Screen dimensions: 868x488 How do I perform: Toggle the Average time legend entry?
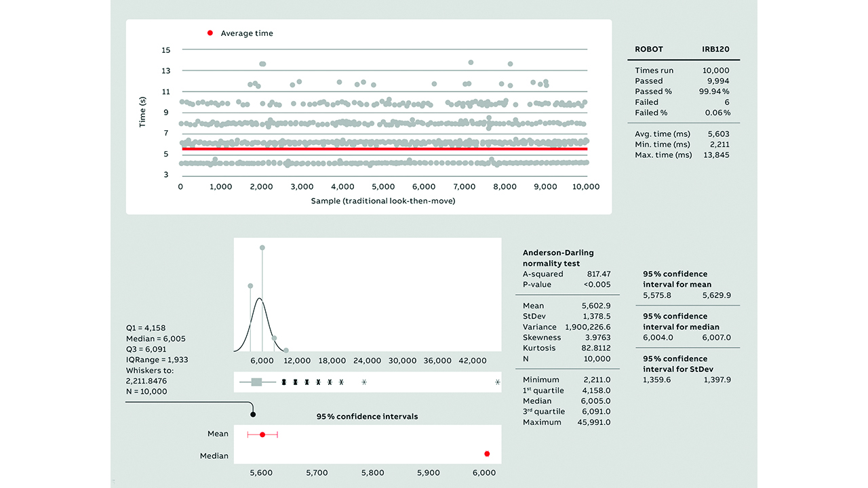[x=246, y=33]
